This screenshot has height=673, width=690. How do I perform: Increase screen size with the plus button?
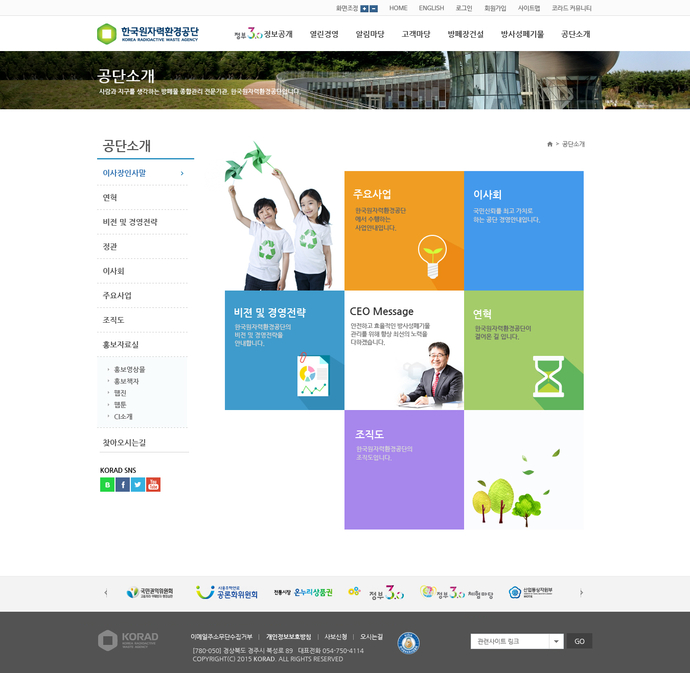coord(365,8)
